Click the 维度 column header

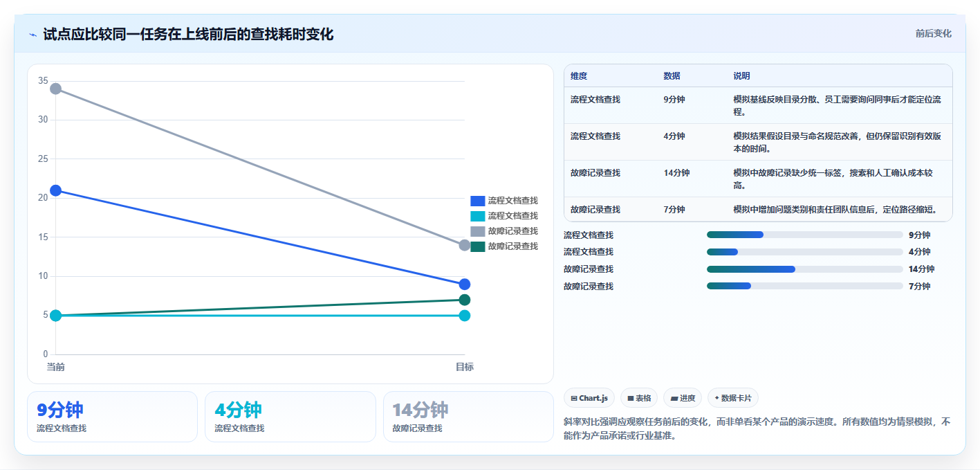579,76
